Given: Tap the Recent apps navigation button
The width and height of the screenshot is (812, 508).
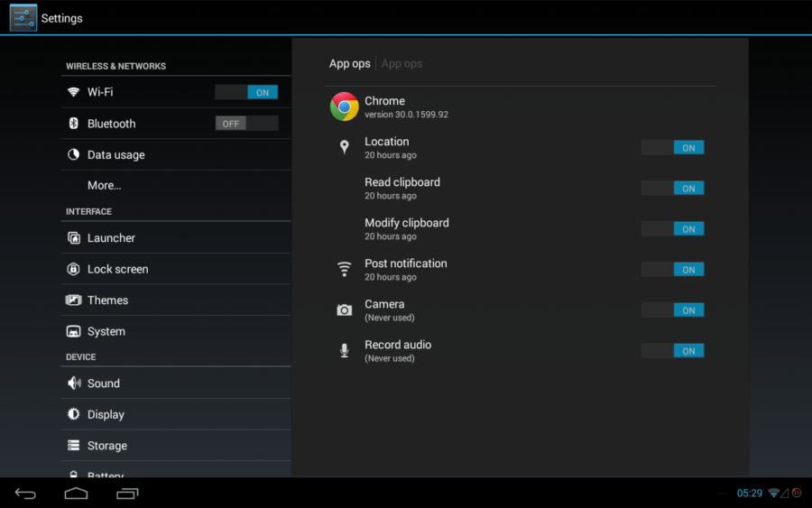Looking at the screenshot, I should (127, 494).
